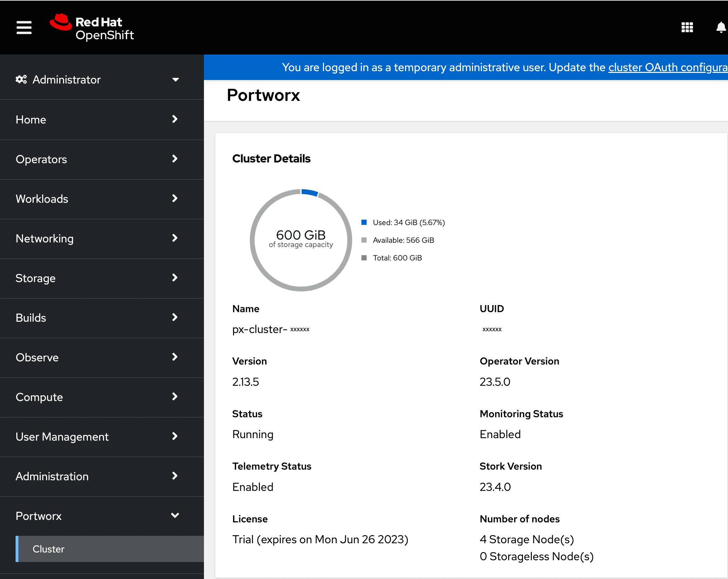Open the hamburger navigation menu
Image resolution: width=728 pixels, height=579 pixels.
coord(24,27)
